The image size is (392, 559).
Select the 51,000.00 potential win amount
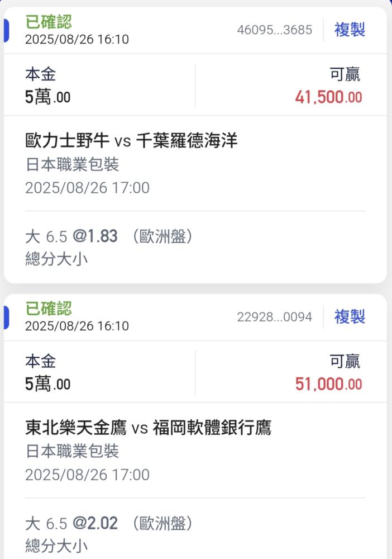coord(328,385)
